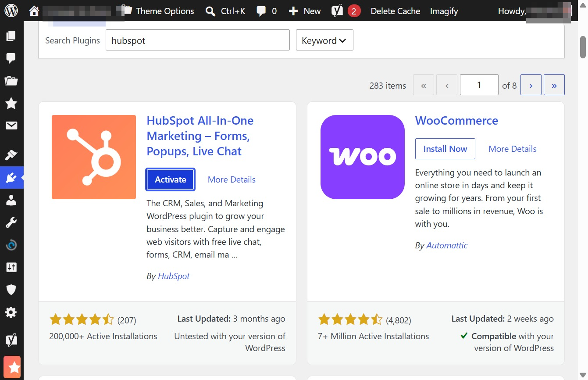
Task: Open the orange star sidebar menu
Action: pyautogui.click(x=12, y=367)
